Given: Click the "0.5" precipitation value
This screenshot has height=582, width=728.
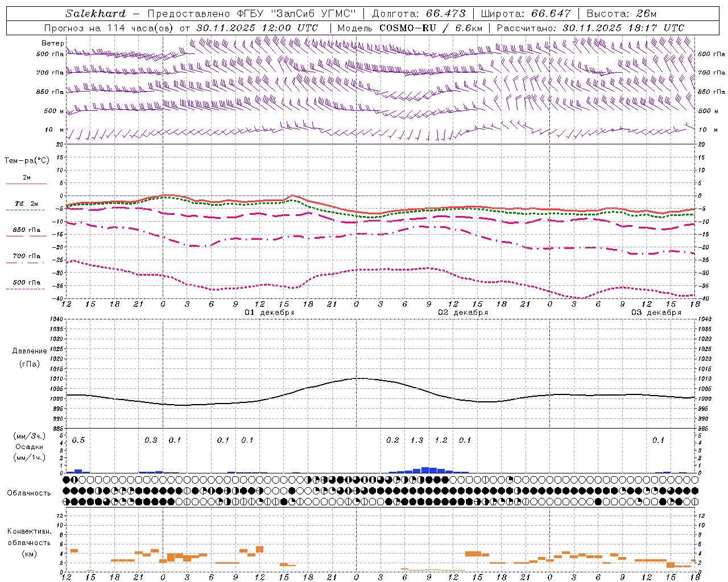Looking at the screenshot, I should click(78, 440).
